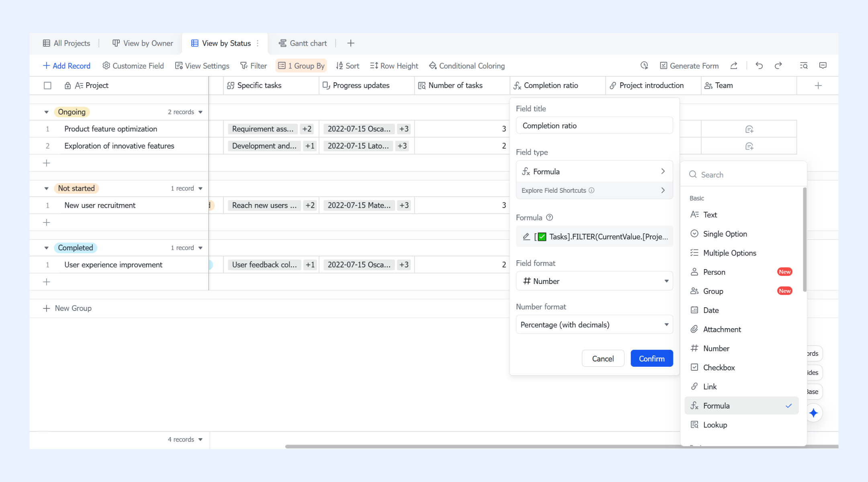Add a team member for Exploration of innovative features
Image resolution: width=868 pixels, height=482 pixels.
(x=749, y=146)
